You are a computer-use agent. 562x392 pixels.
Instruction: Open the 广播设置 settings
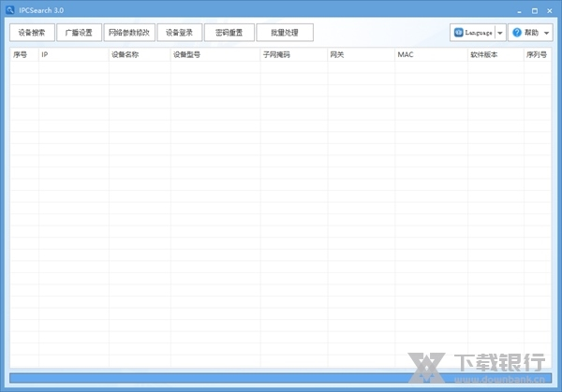[x=79, y=33]
